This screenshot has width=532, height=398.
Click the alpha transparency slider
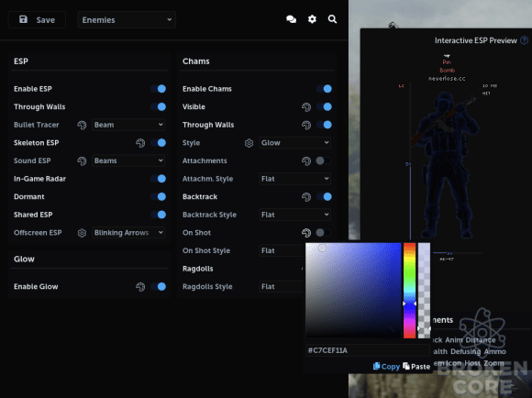[x=424, y=291]
